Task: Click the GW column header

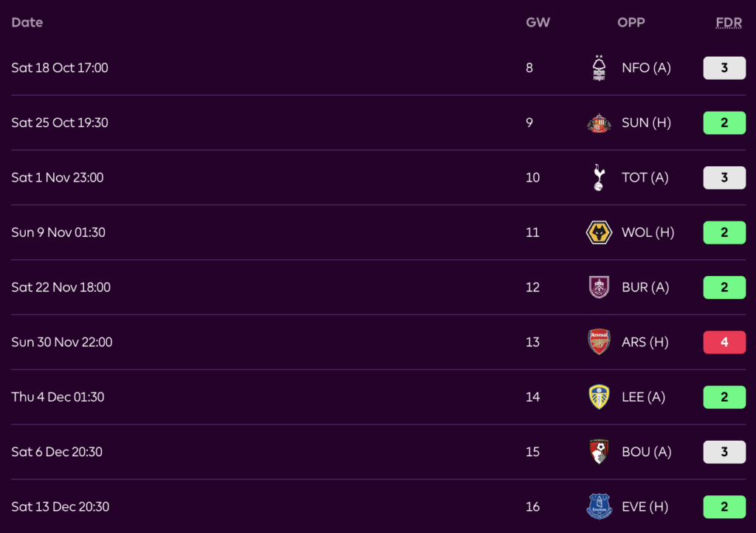Action: click(537, 22)
